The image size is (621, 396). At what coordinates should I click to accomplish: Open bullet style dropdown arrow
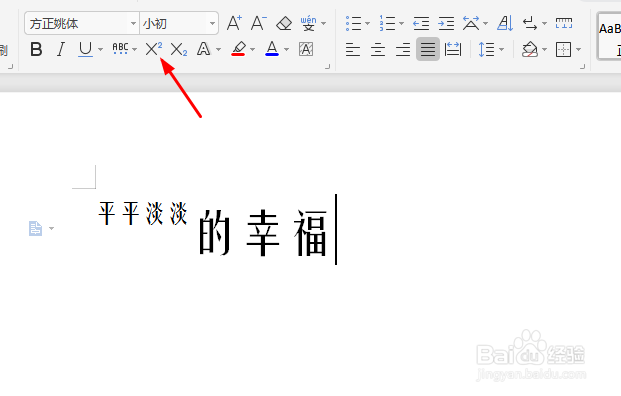[x=368, y=24]
